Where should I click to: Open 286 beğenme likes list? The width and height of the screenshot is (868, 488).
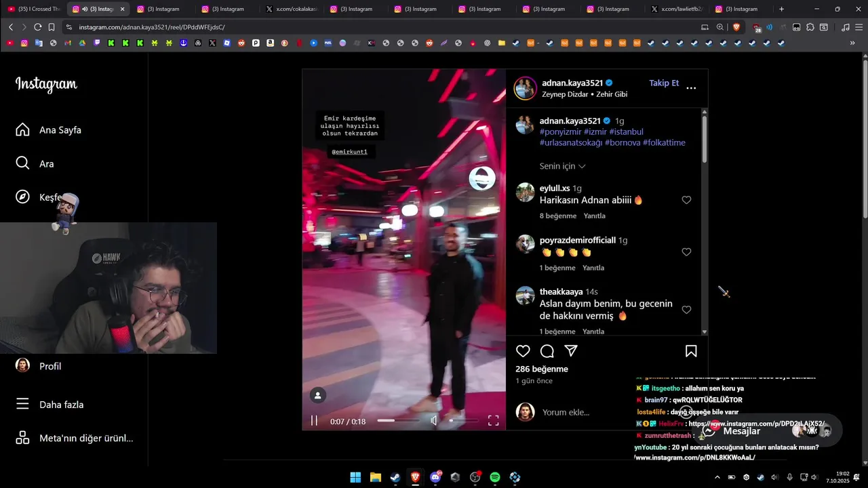tap(542, 369)
